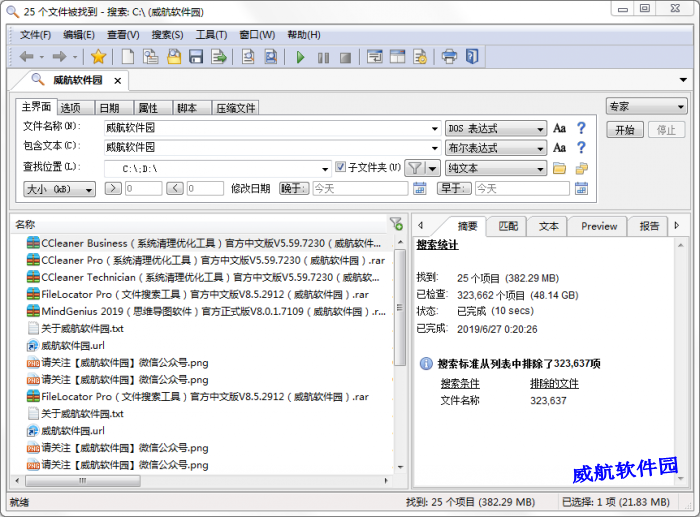Viewport: 700px width, 517px height.
Task: Open calendar for the 'after' date
Action: click(x=419, y=188)
